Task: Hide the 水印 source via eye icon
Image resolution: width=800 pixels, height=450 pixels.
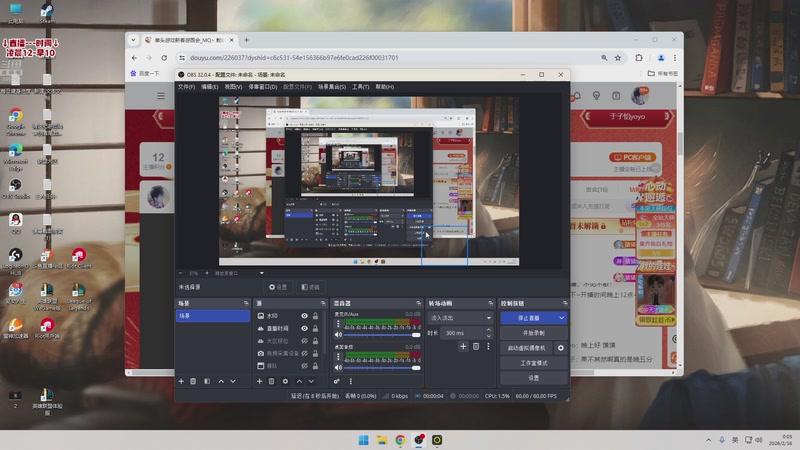Action: (304, 316)
